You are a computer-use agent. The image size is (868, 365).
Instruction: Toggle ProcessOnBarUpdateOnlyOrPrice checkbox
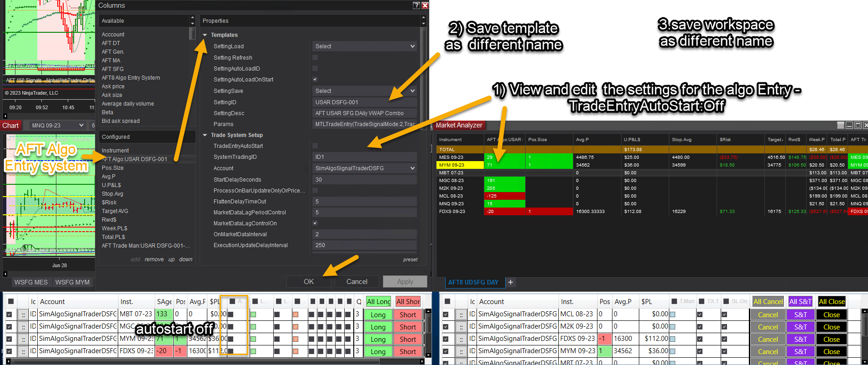[x=315, y=190]
